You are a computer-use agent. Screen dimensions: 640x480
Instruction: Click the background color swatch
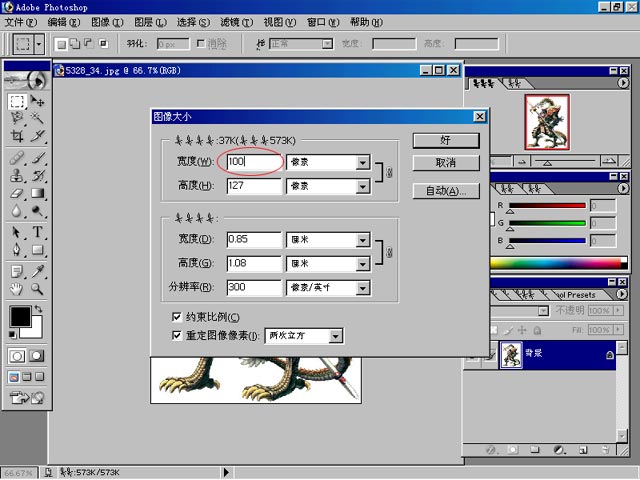[x=36, y=331]
